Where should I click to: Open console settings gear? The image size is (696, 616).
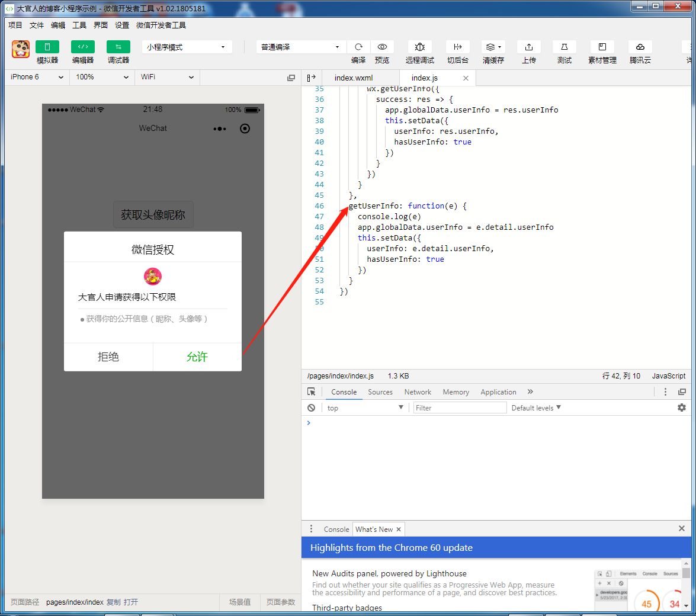(681, 408)
